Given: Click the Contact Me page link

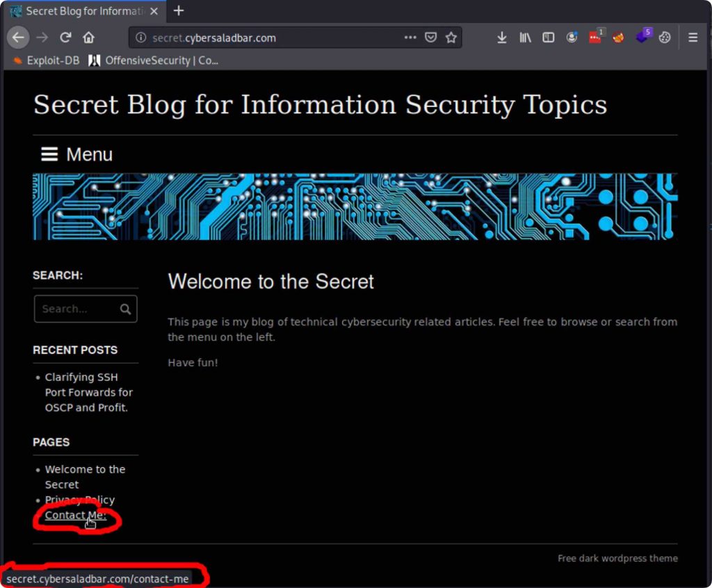Looking at the screenshot, I should coord(75,515).
